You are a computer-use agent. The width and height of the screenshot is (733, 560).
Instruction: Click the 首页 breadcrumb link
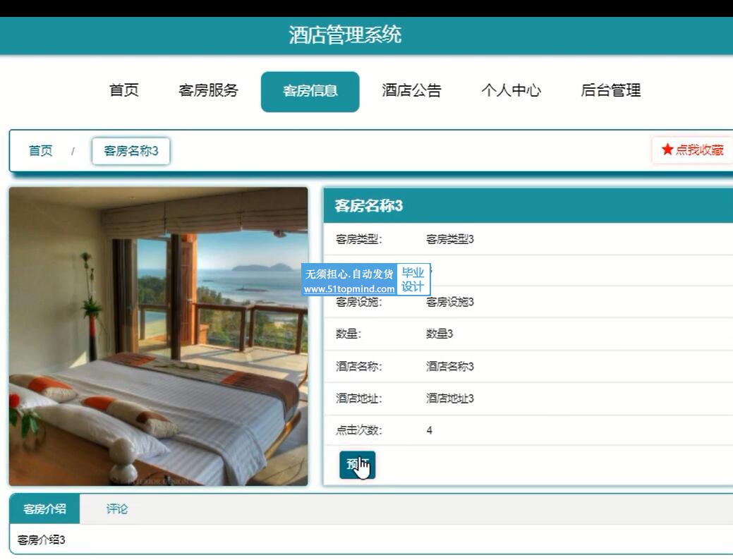40,151
